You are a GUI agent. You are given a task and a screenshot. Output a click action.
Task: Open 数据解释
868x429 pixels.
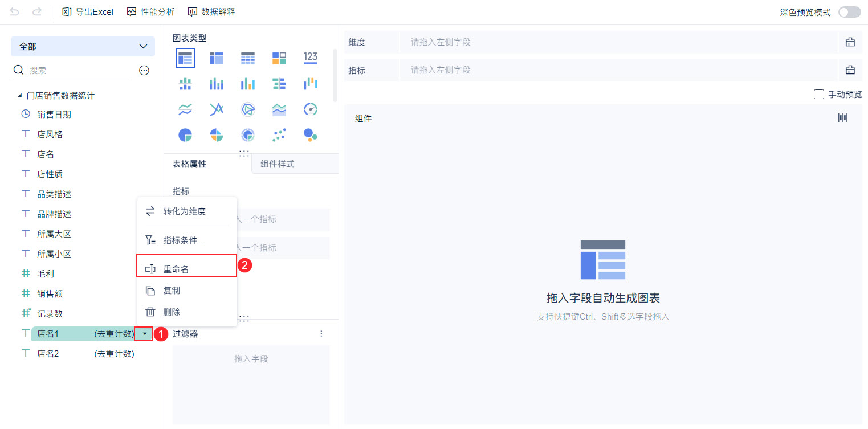[211, 12]
